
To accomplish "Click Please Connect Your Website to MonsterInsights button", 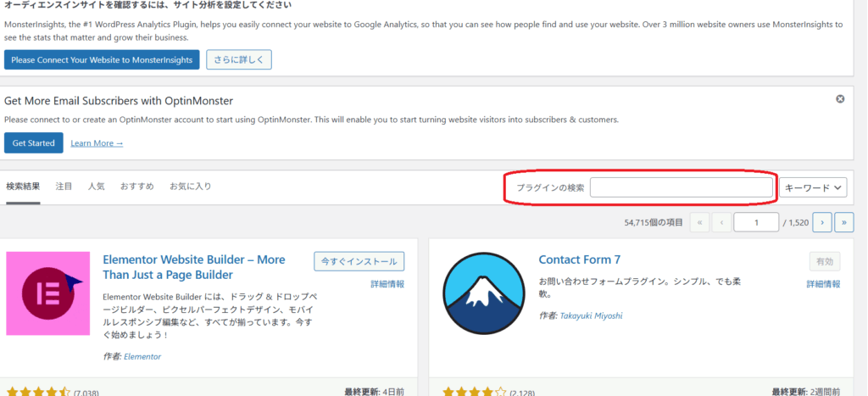I will (x=102, y=60).
